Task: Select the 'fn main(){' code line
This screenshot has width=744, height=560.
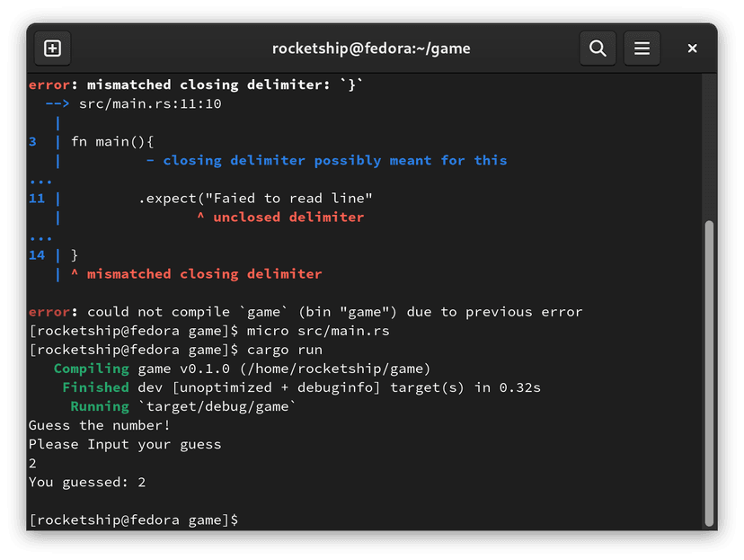Action: [x=113, y=142]
